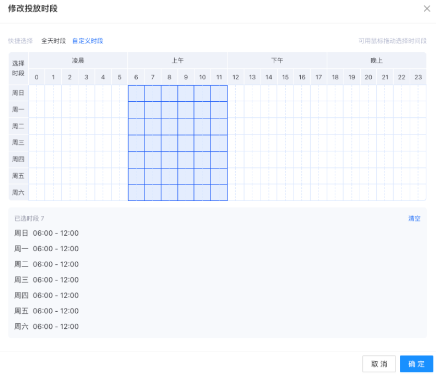Toggle 周日 hour 6 cell
Viewport: 436px width, 375px height.
coord(136,93)
